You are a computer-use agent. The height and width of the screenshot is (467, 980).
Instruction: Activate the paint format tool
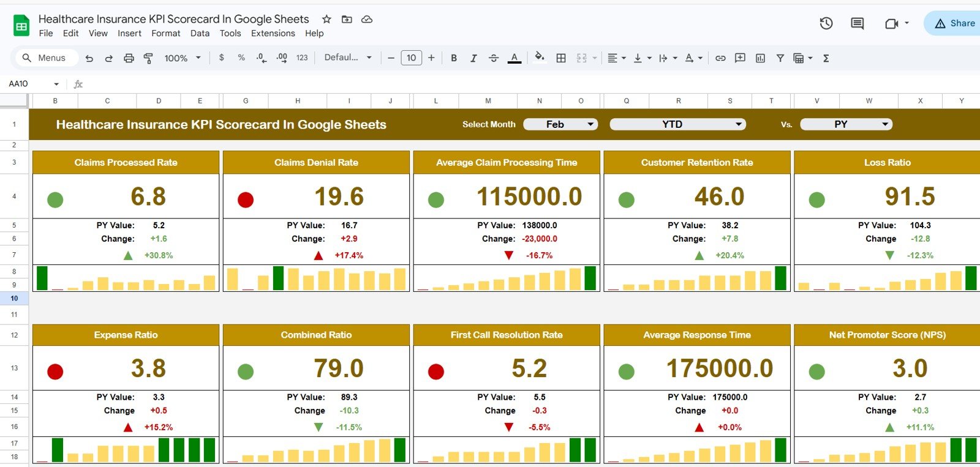pyautogui.click(x=148, y=58)
